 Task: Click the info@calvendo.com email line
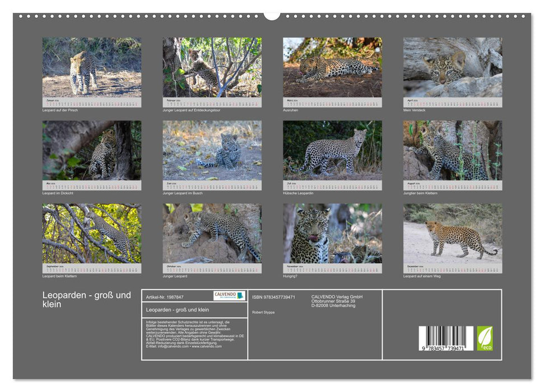(x=184, y=346)
